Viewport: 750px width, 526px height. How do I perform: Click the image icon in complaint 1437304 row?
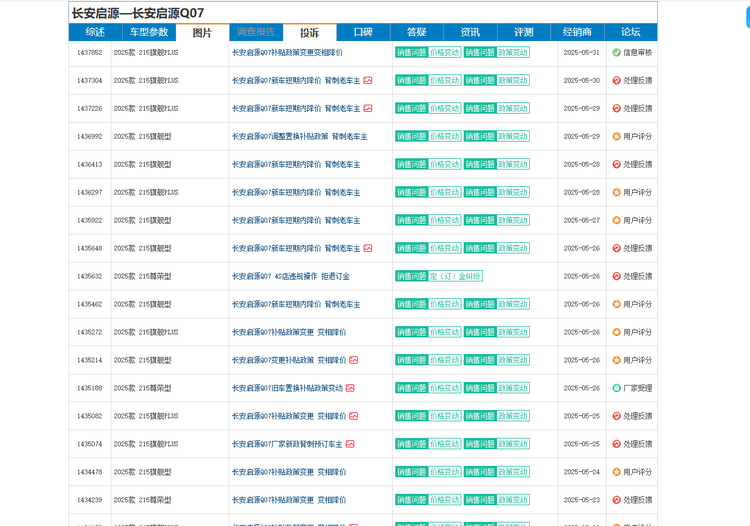click(x=368, y=80)
